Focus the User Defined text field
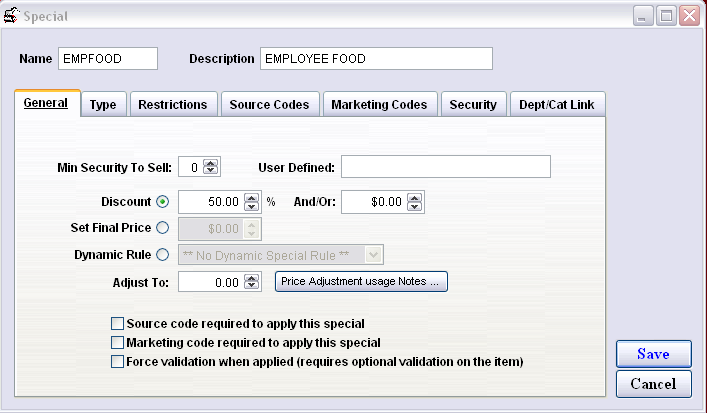This screenshot has width=707, height=413. tap(446, 167)
